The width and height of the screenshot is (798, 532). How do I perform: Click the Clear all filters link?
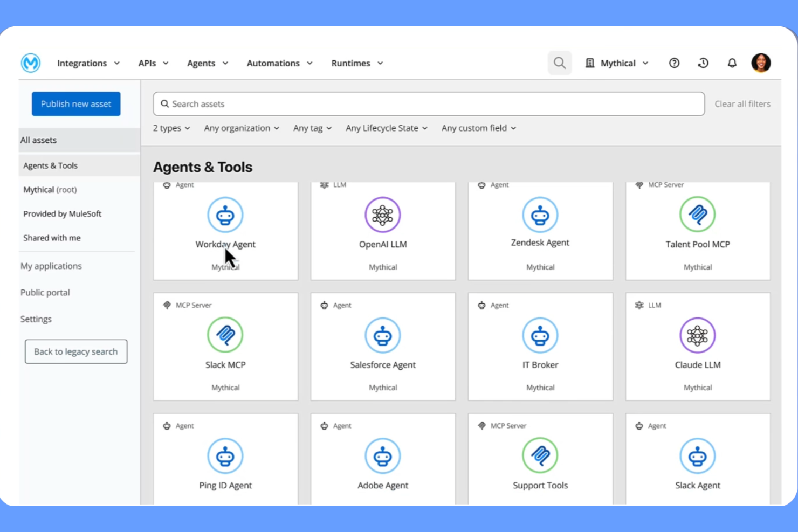click(x=742, y=104)
